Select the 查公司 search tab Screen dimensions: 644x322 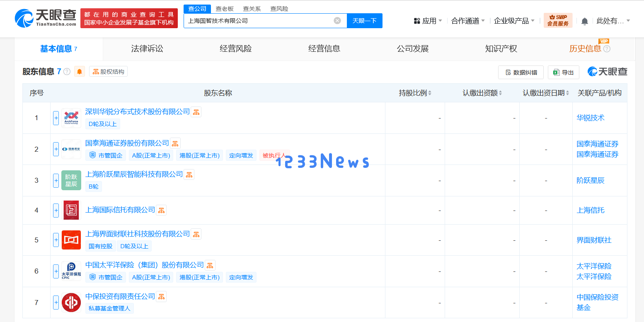(197, 9)
